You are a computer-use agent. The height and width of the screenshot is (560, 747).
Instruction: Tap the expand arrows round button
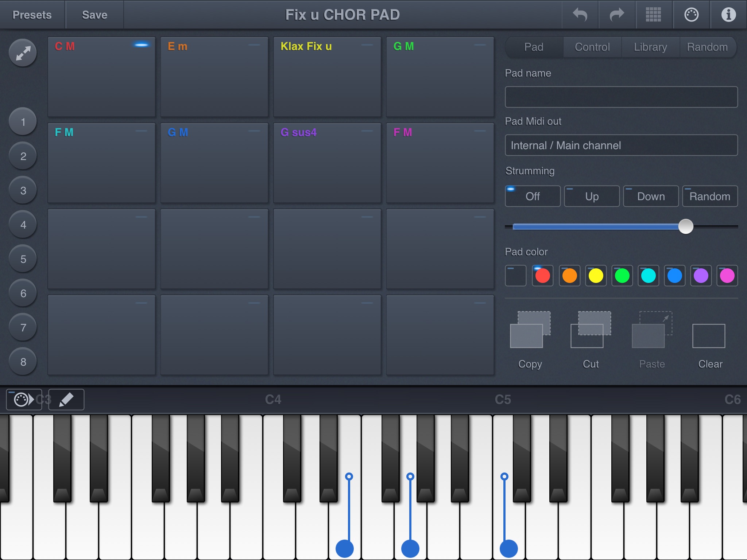pyautogui.click(x=23, y=53)
